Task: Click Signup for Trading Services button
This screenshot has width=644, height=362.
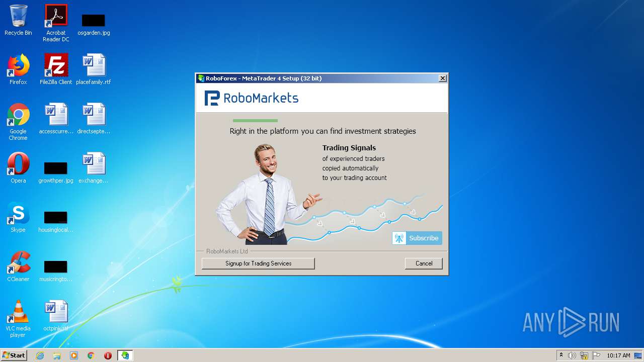Action: tap(258, 263)
